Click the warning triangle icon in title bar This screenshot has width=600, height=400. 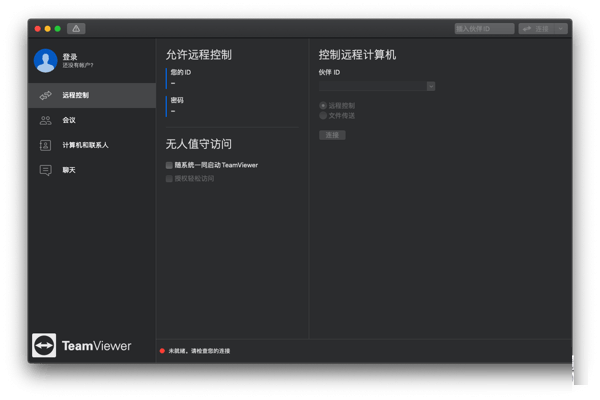(76, 28)
